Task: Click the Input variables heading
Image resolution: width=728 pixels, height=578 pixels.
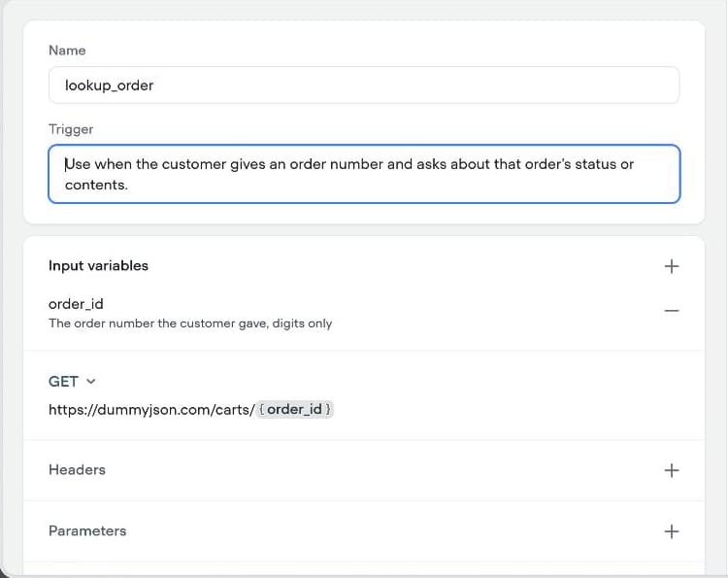Action: coord(98,266)
